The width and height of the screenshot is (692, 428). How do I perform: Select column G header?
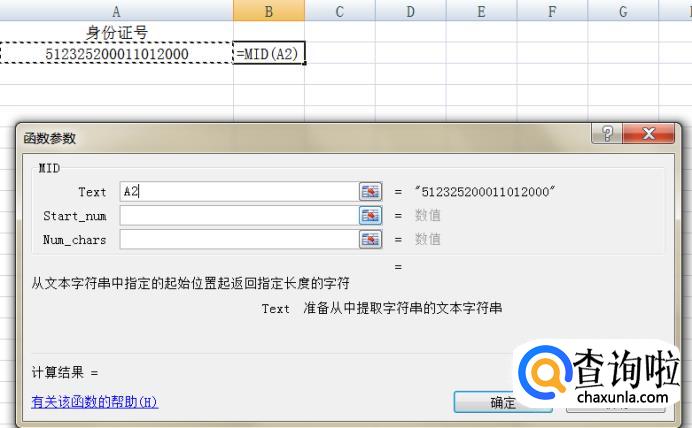tap(623, 11)
